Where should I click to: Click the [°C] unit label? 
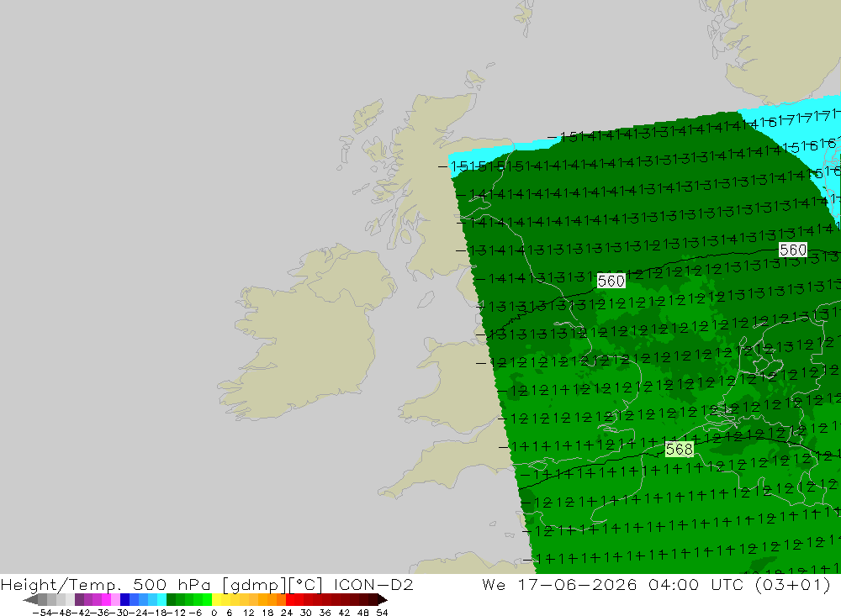click(x=305, y=584)
